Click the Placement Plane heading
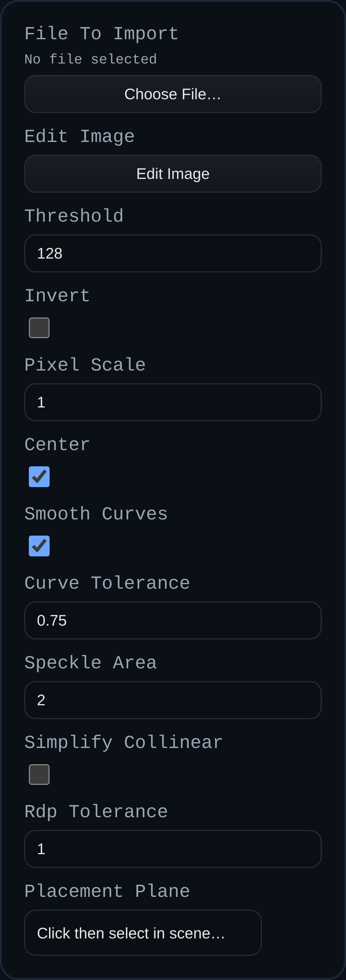Viewport: 346px width, 980px height. coord(107,892)
